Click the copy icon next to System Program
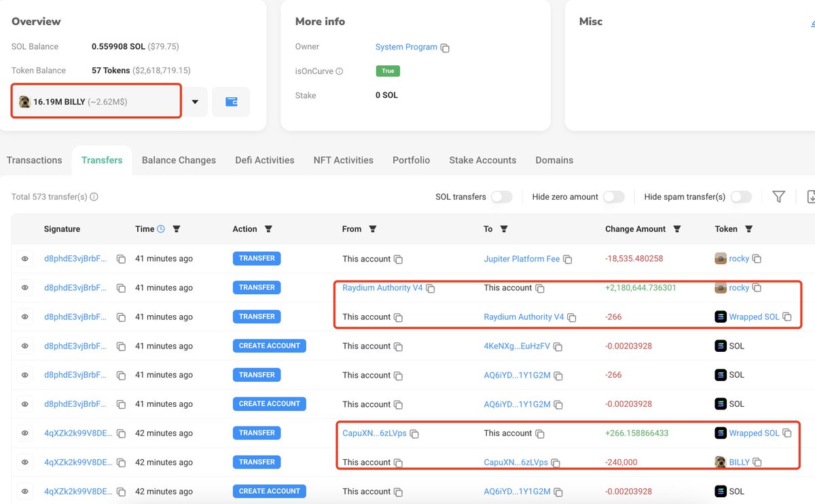 click(445, 47)
